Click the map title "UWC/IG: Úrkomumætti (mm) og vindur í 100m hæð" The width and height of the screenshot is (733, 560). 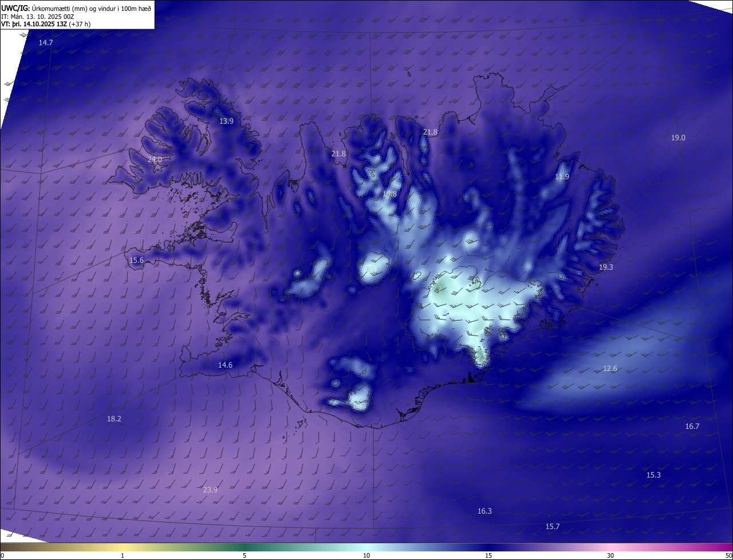(x=76, y=8)
